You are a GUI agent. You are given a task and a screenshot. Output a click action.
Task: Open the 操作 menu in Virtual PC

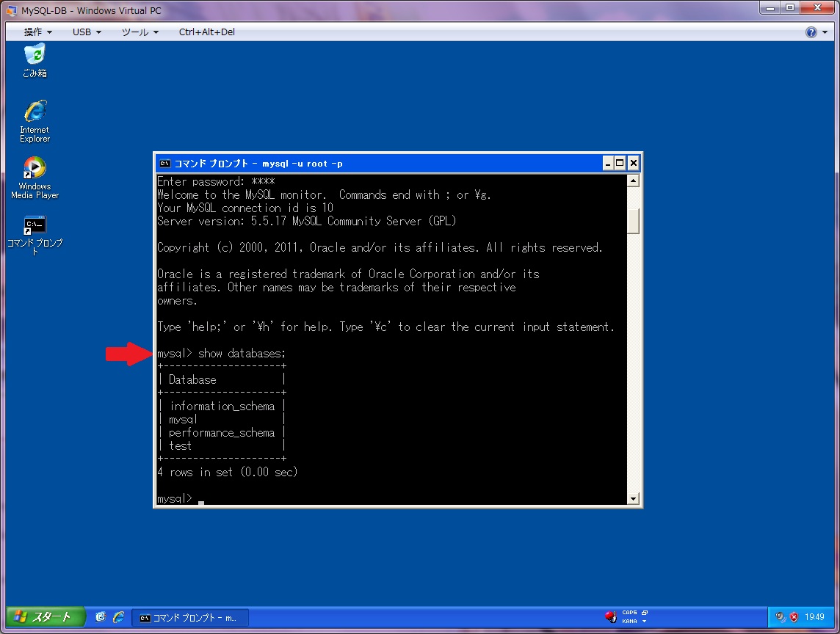pyautogui.click(x=38, y=32)
